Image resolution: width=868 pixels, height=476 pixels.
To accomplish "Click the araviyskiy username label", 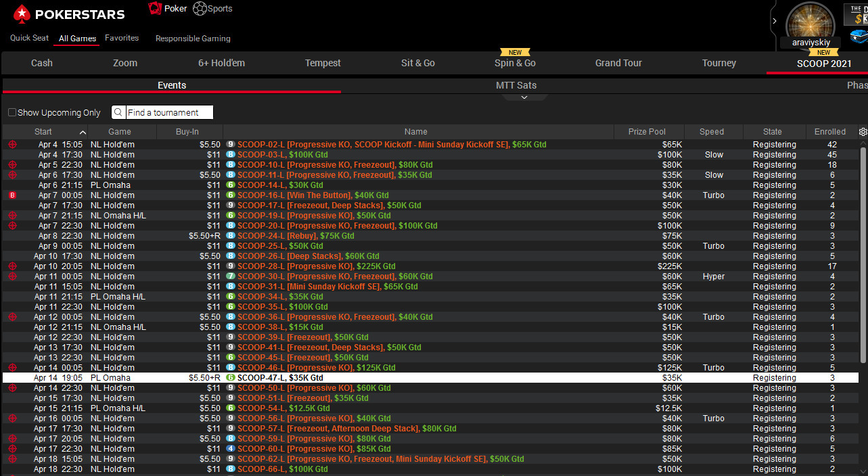I will coord(810,43).
